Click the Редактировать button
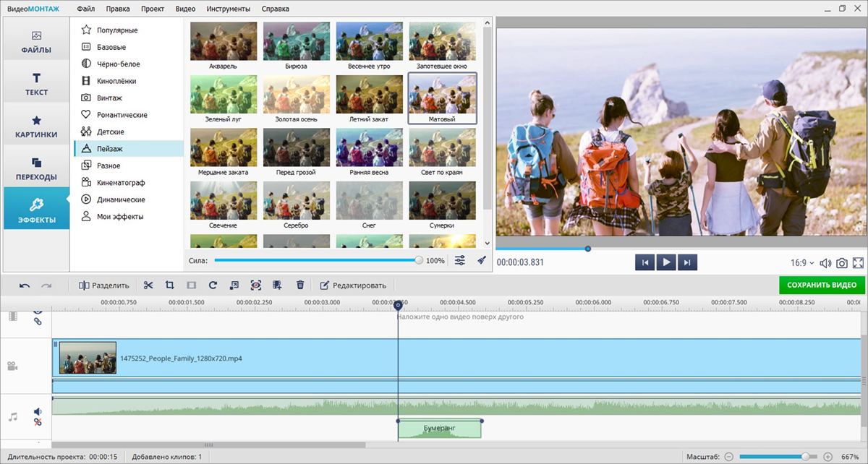This screenshot has height=464, width=868. point(354,285)
